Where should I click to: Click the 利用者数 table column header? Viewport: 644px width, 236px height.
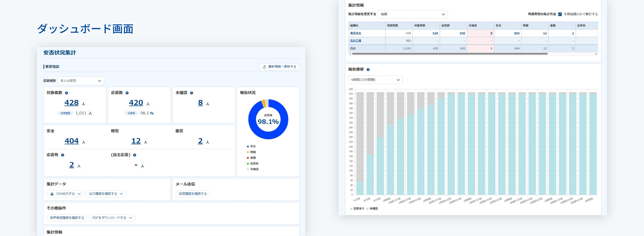pos(399,25)
